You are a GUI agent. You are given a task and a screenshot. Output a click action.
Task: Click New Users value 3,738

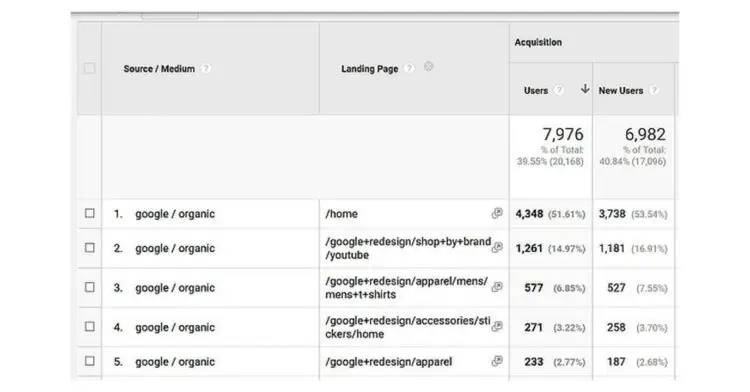click(x=612, y=214)
